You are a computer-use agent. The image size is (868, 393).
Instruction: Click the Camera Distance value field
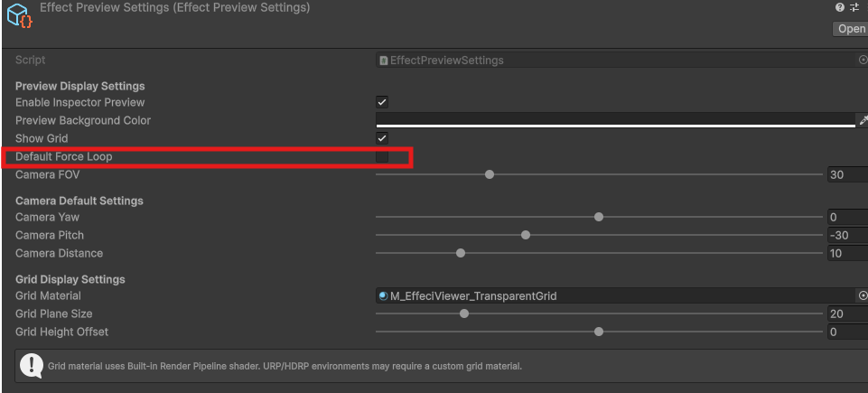click(x=846, y=253)
